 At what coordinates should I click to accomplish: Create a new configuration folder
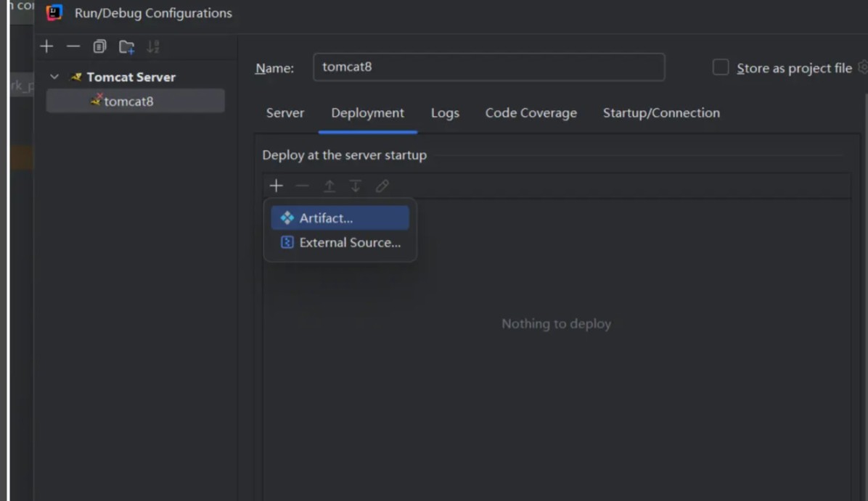127,47
